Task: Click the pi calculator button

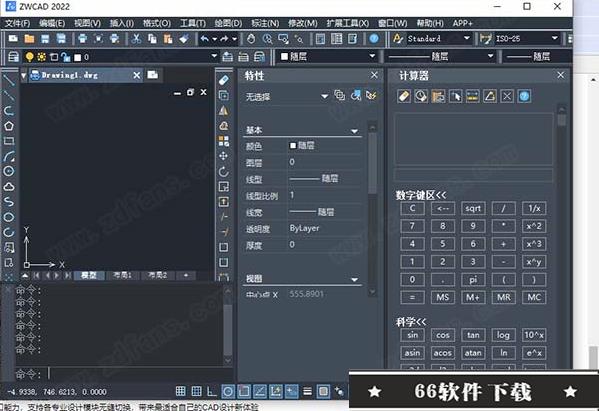Action: point(473,280)
